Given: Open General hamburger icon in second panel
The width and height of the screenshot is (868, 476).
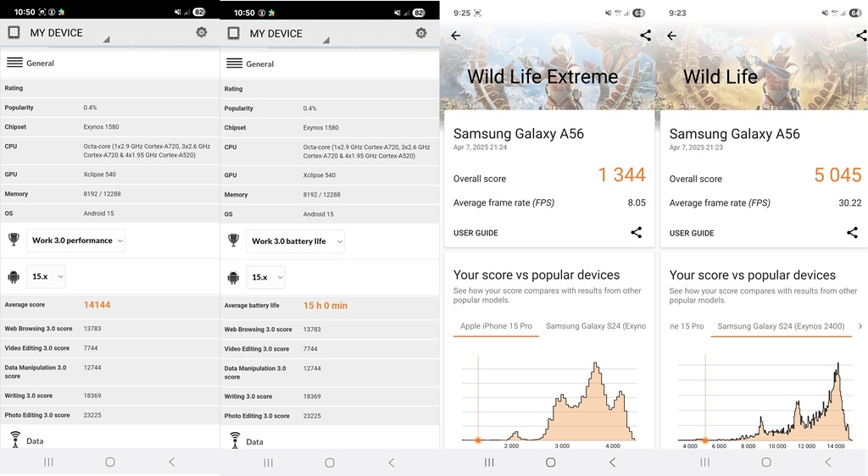Looking at the screenshot, I should 234,63.
